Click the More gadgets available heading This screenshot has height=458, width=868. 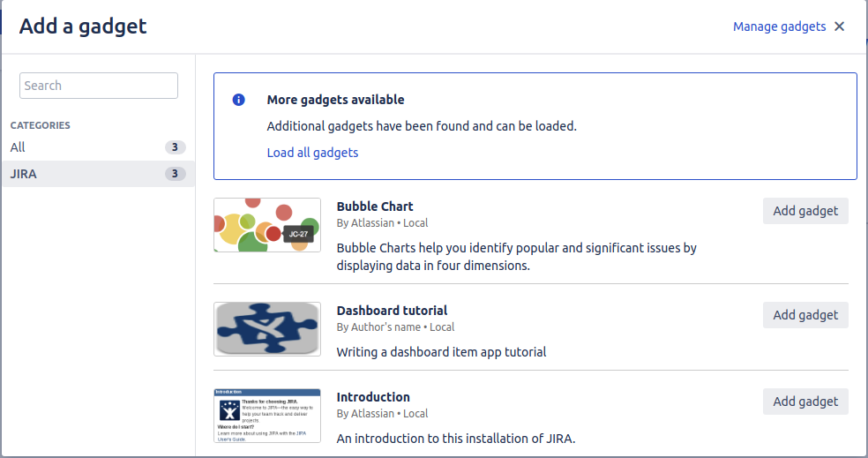(335, 100)
